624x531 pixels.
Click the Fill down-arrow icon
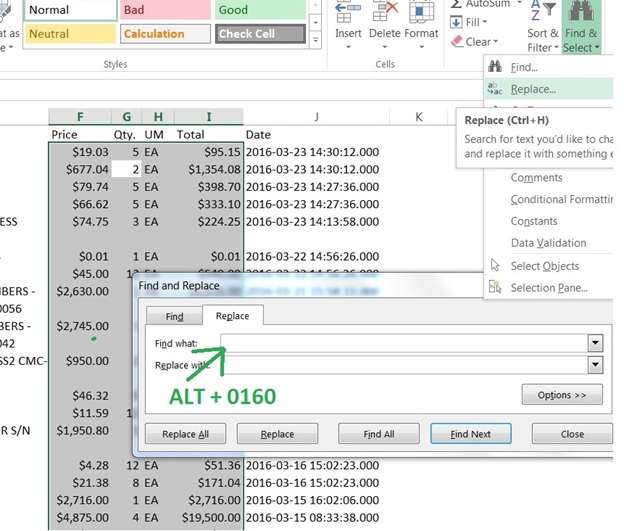click(456, 22)
